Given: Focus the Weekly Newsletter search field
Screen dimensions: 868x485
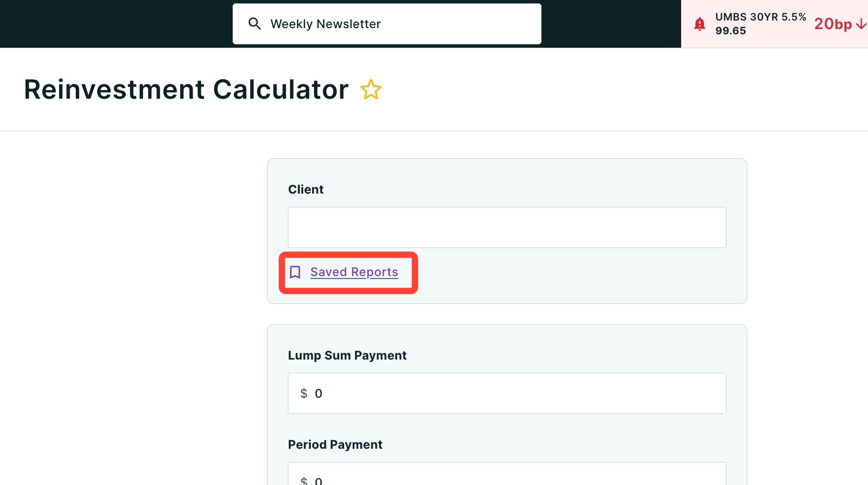Looking at the screenshot, I should pos(387,24).
